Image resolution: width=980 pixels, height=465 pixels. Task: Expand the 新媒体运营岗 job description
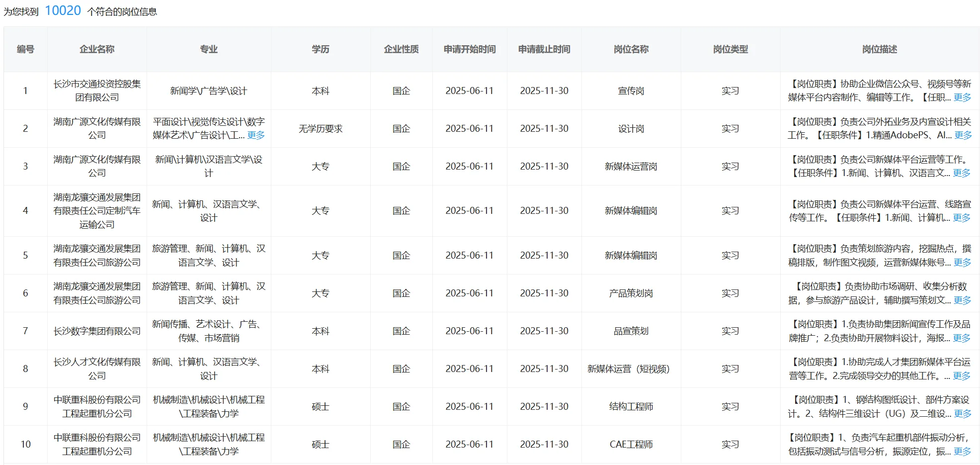point(962,173)
